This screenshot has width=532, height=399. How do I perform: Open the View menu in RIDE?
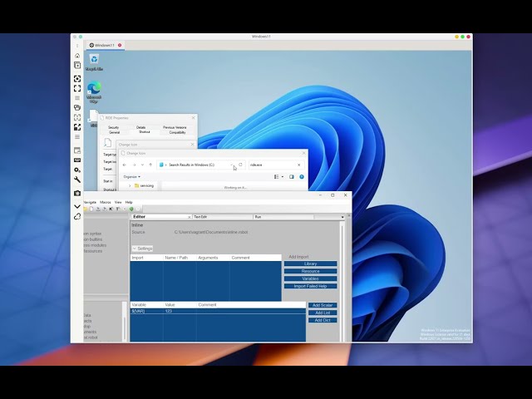tap(118, 202)
